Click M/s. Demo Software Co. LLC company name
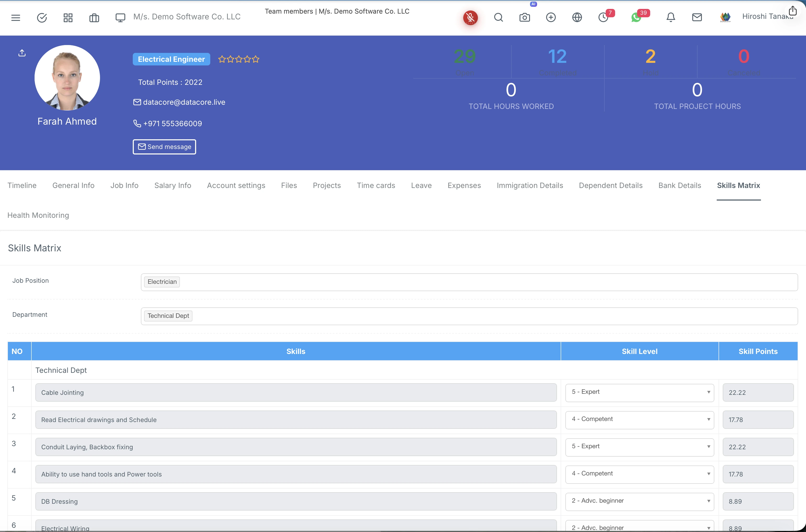Image resolution: width=806 pixels, height=532 pixels. [187, 17]
